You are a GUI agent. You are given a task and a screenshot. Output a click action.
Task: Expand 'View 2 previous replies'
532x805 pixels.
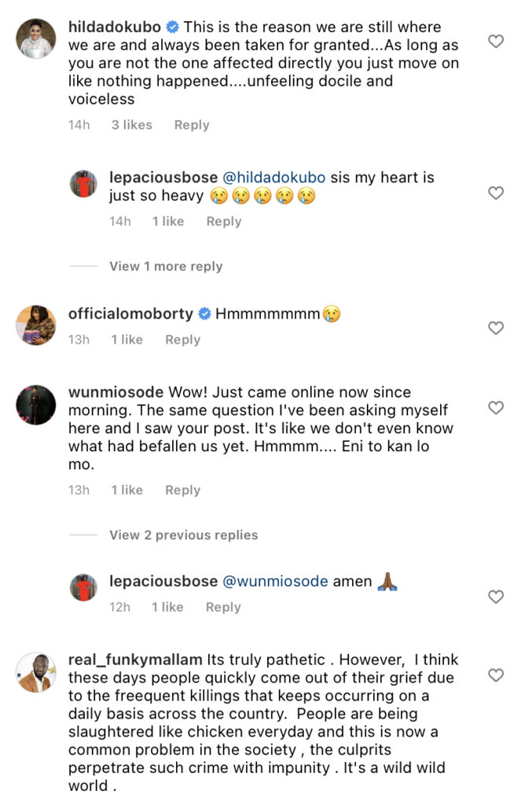(x=183, y=535)
